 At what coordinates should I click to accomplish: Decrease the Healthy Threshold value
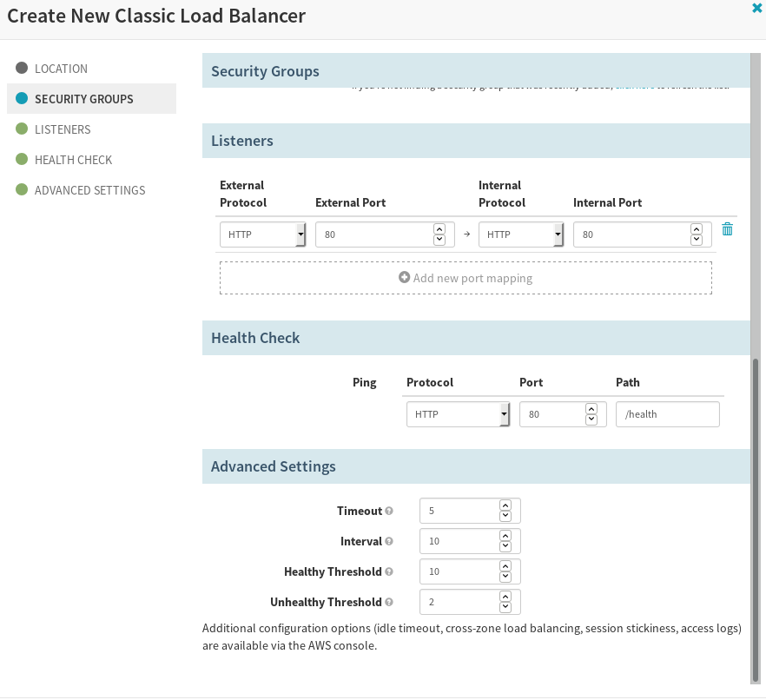[x=505, y=577]
